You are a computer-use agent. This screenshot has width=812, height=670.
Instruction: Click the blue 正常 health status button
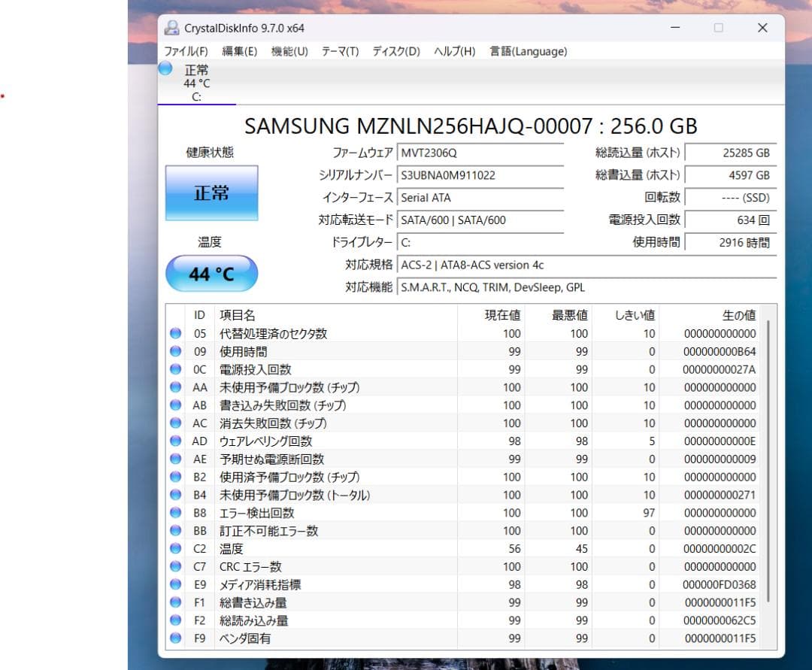[x=211, y=193]
